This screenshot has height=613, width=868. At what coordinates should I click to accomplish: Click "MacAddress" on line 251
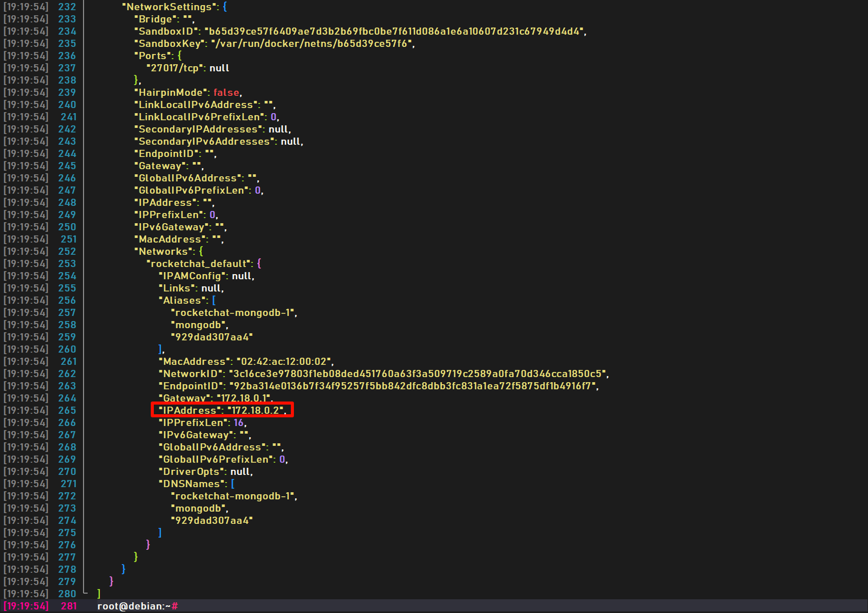pyautogui.click(x=170, y=239)
